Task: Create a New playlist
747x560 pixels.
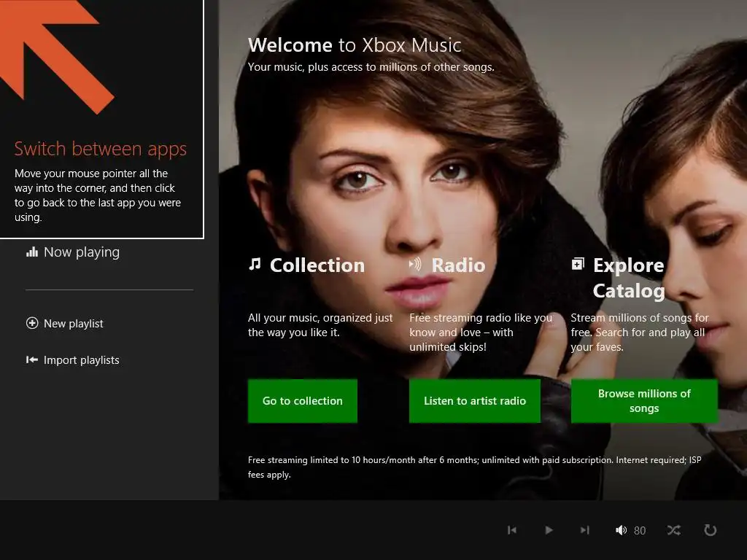Action: (65, 323)
